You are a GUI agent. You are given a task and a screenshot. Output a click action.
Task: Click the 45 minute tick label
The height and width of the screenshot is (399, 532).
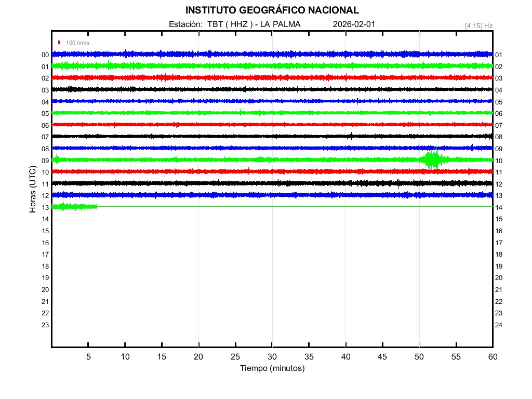(382, 356)
